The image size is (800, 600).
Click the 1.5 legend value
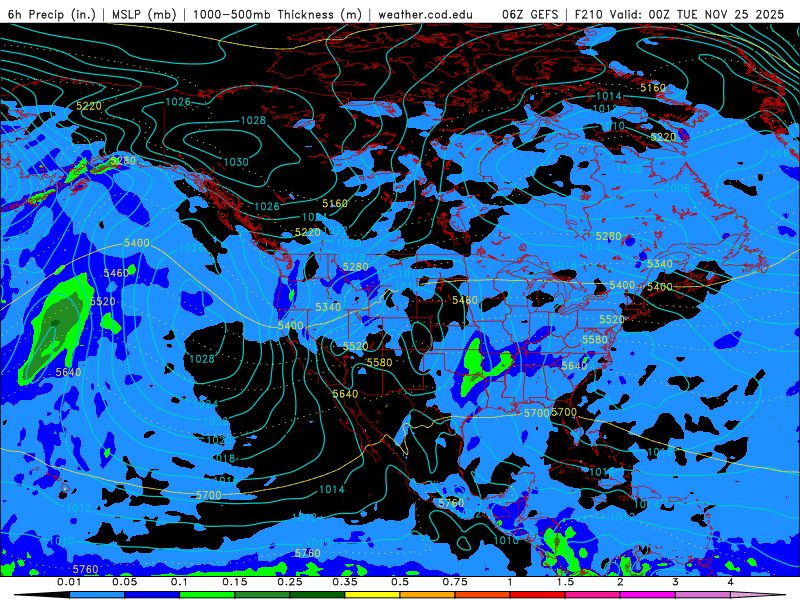pos(565,582)
